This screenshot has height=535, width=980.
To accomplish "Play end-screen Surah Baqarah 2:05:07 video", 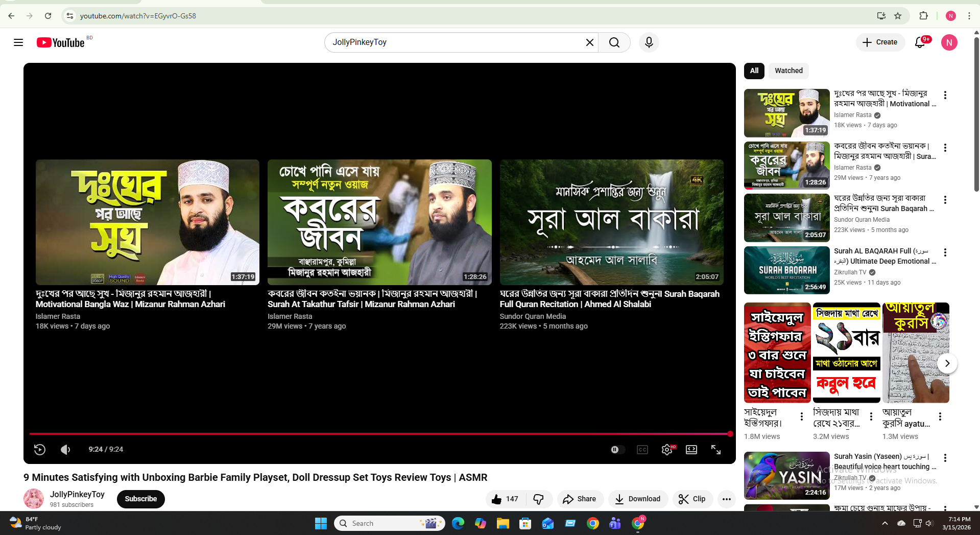I will [x=612, y=222].
